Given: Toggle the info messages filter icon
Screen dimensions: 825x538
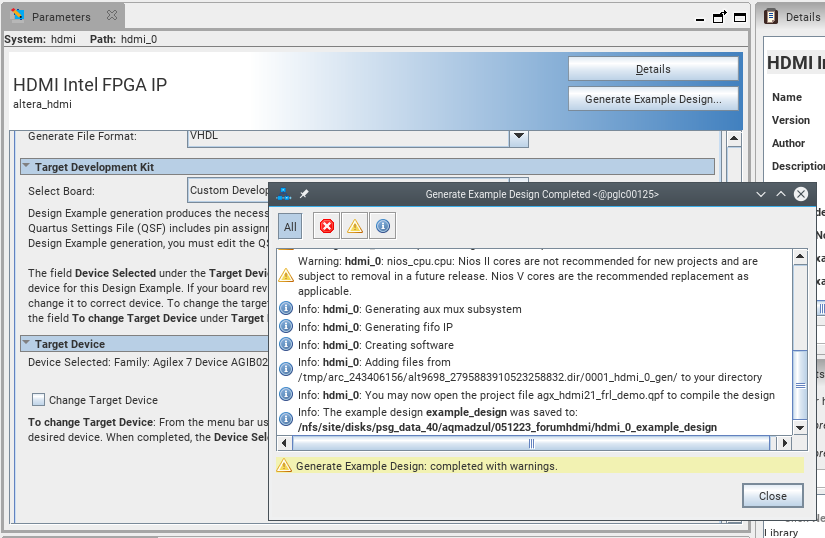Looking at the screenshot, I should 382,227.
